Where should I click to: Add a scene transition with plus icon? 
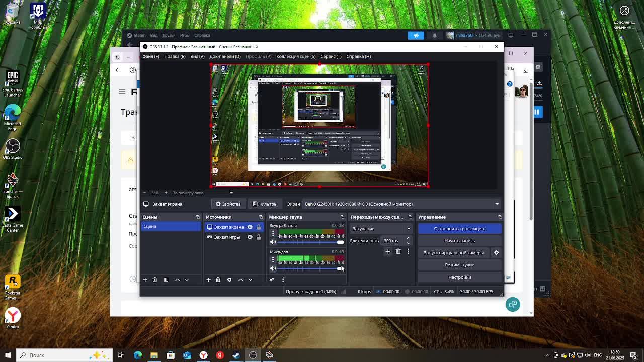[x=388, y=251]
